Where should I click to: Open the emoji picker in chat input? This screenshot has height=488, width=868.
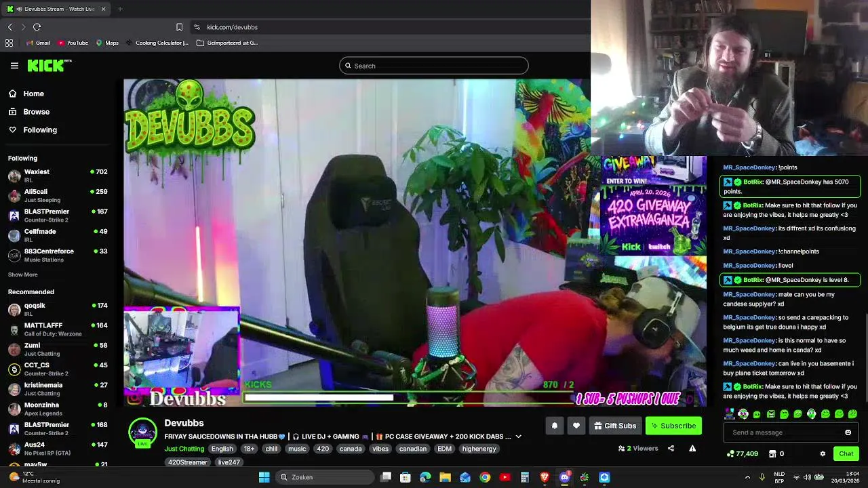click(848, 432)
